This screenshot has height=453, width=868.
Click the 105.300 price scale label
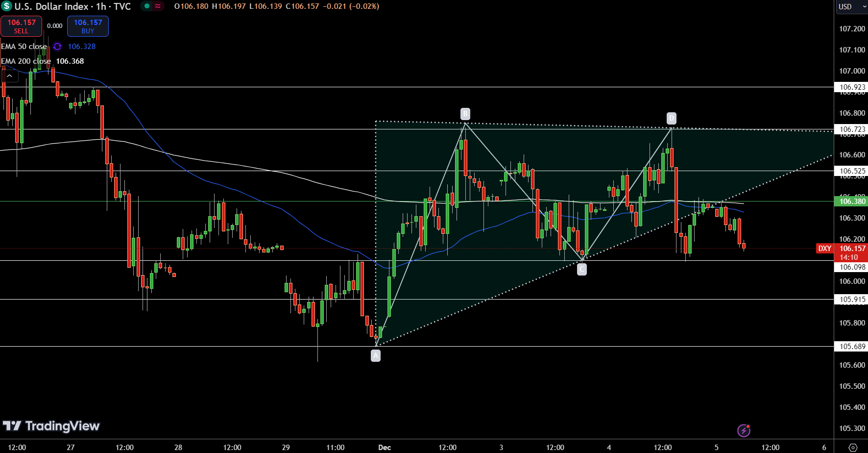[x=852, y=428]
